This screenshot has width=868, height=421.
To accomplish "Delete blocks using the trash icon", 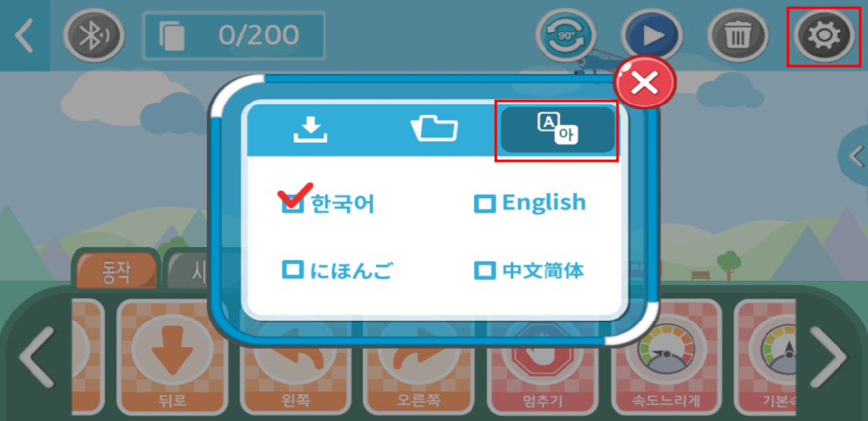I will 738,36.
